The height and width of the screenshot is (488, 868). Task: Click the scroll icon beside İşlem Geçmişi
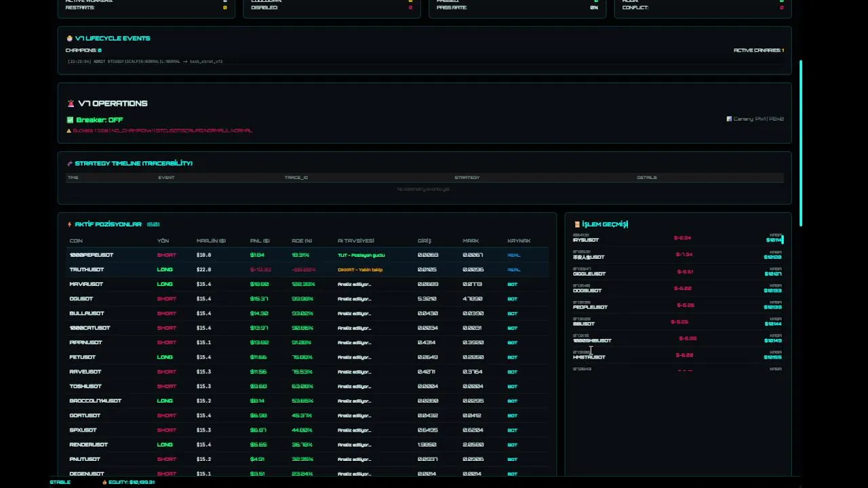[577, 224]
